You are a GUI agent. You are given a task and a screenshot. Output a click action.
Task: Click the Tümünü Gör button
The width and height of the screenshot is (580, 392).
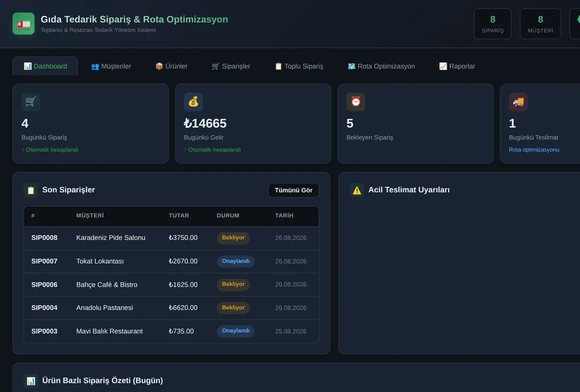[x=293, y=190]
